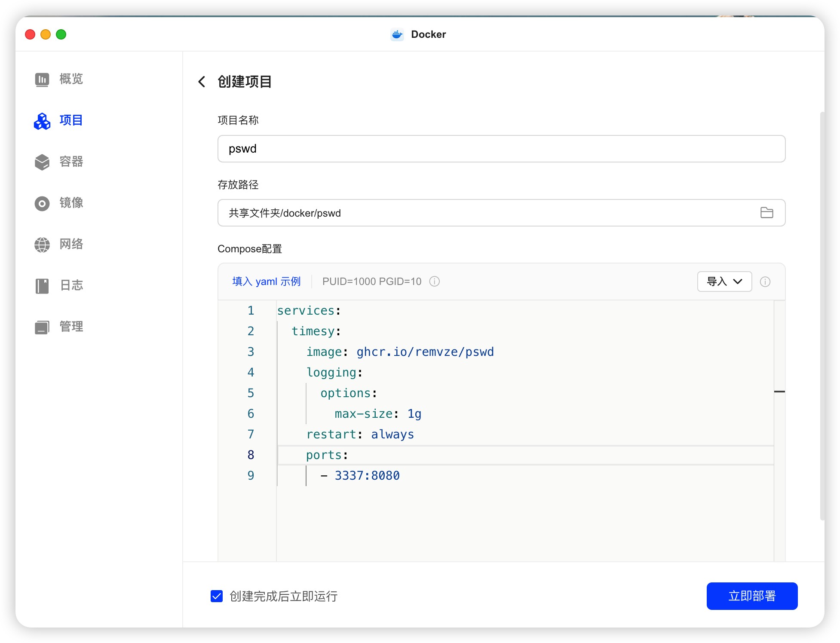The width and height of the screenshot is (840, 643).
Task: Click the project name field containing pswd
Action: pos(501,149)
